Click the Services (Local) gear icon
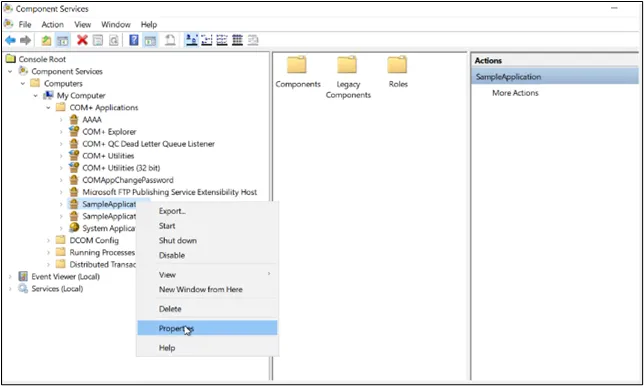This screenshot has width=644, height=386. 23,288
